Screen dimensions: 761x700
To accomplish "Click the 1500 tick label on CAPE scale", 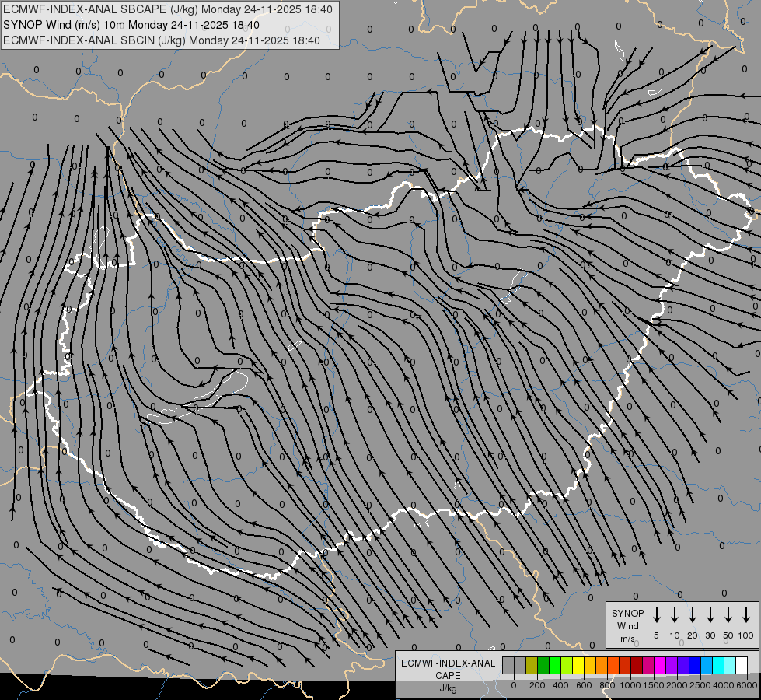I will point(654,685).
